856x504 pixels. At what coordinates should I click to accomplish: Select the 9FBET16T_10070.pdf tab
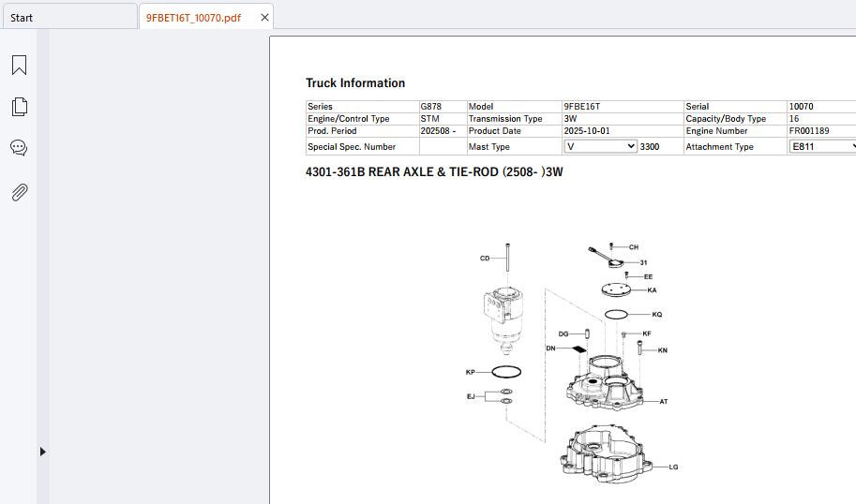pyautogui.click(x=193, y=18)
